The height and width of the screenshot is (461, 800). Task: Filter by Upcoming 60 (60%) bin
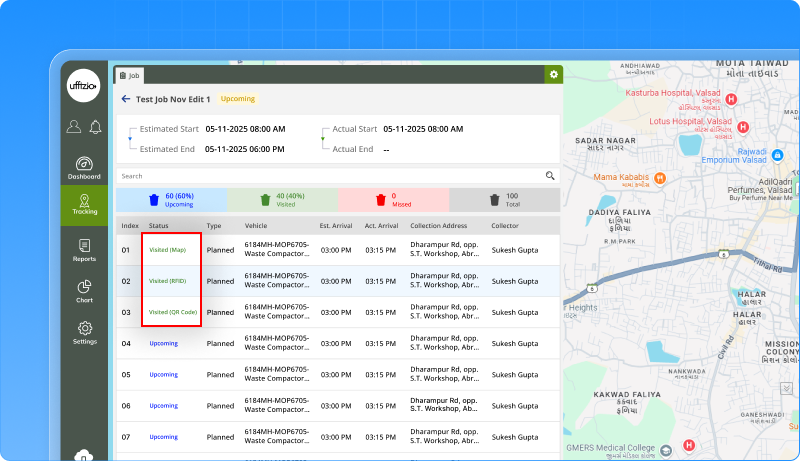point(172,199)
